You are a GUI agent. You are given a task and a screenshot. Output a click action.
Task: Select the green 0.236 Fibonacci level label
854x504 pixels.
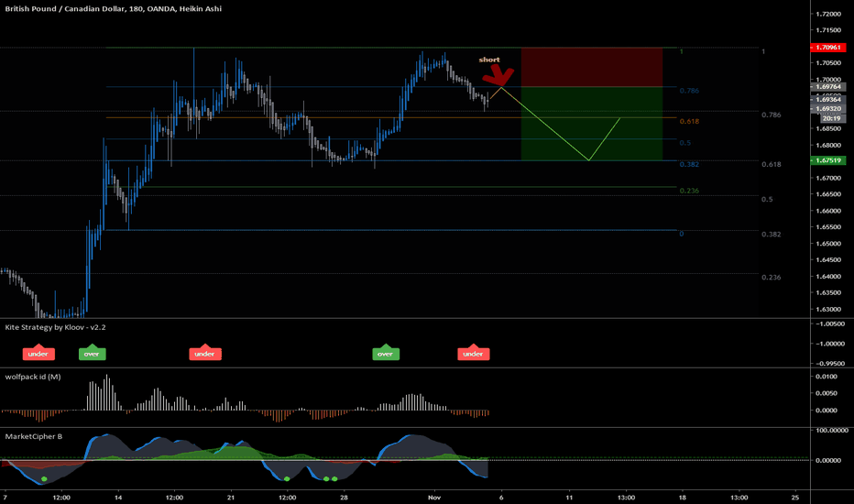pos(689,191)
